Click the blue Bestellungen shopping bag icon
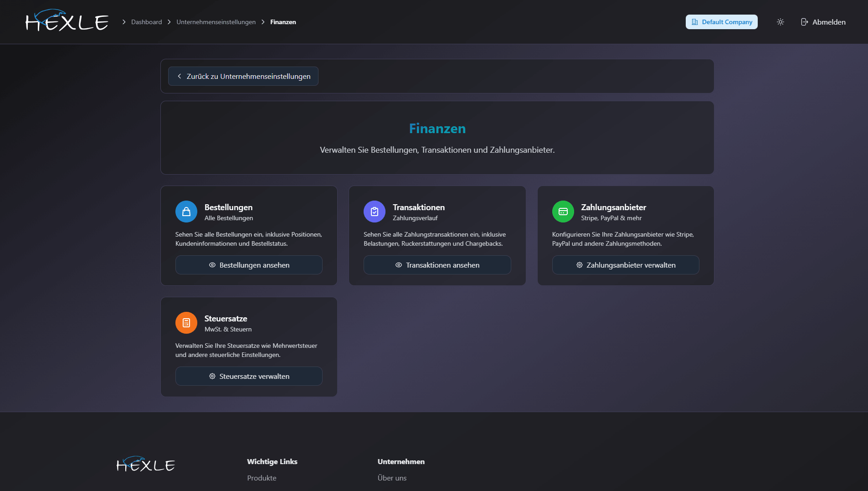The width and height of the screenshot is (868, 491). [x=186, y=212]
